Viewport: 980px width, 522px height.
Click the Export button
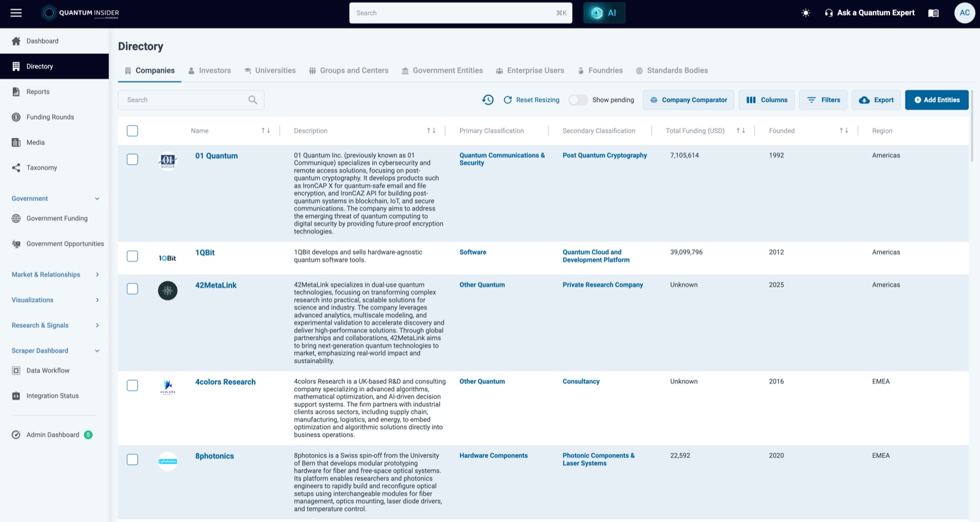(876, 100)
